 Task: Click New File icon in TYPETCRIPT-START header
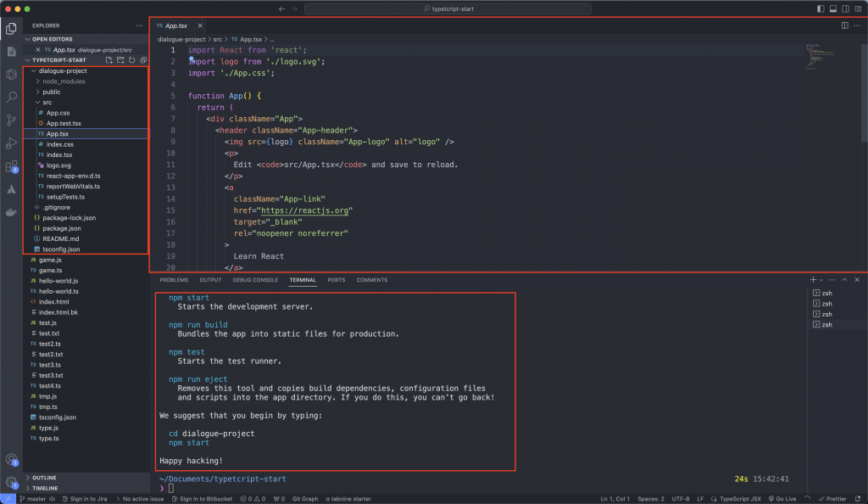point(109,59)
